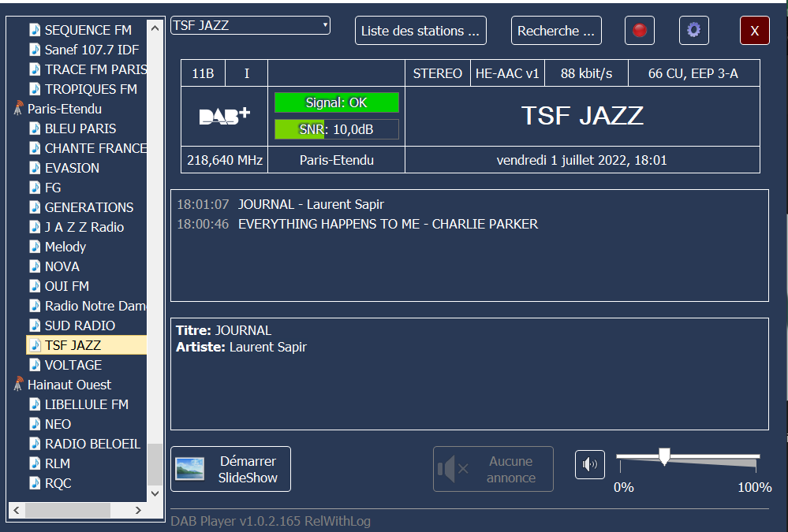Click the music note icon for SEQUENCE FM
The image size is (788, 532).
click(35, 30)
